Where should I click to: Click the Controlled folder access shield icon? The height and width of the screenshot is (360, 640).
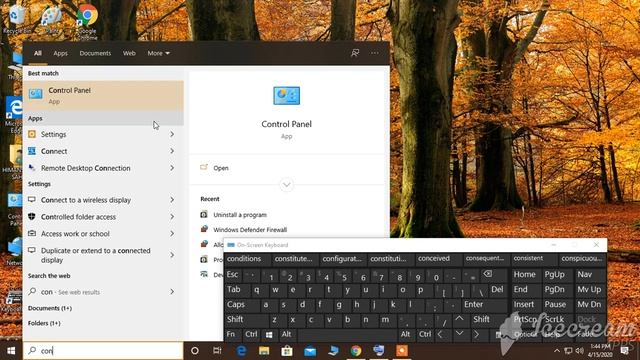tap(32, 217)
